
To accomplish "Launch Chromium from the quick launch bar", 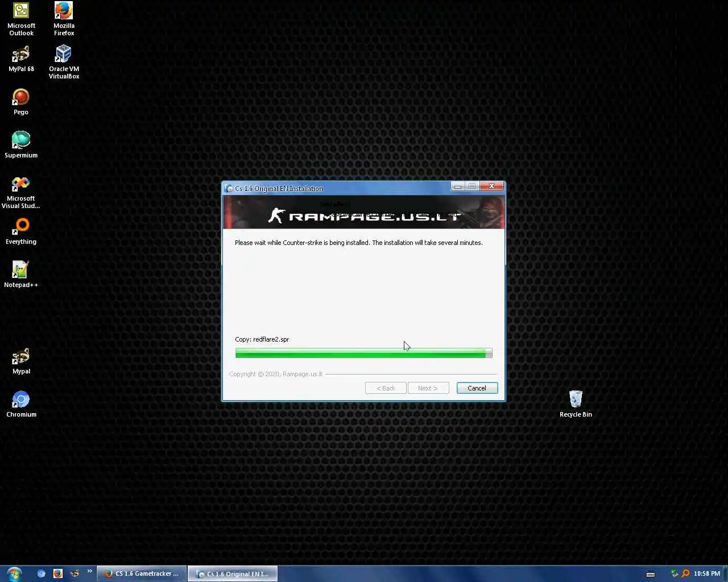I will pyautogui.click(x=41, y=573).
